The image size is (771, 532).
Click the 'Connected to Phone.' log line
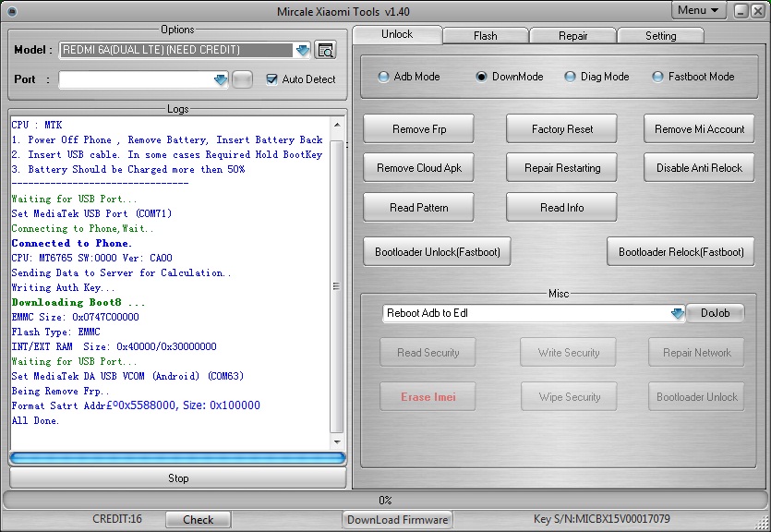(x=72, y=244)
